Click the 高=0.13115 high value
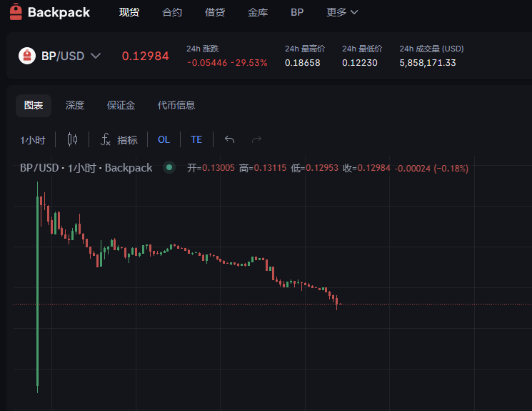This screenshot has height=411, width=532. pyautogui.click(x=263, y=168)
